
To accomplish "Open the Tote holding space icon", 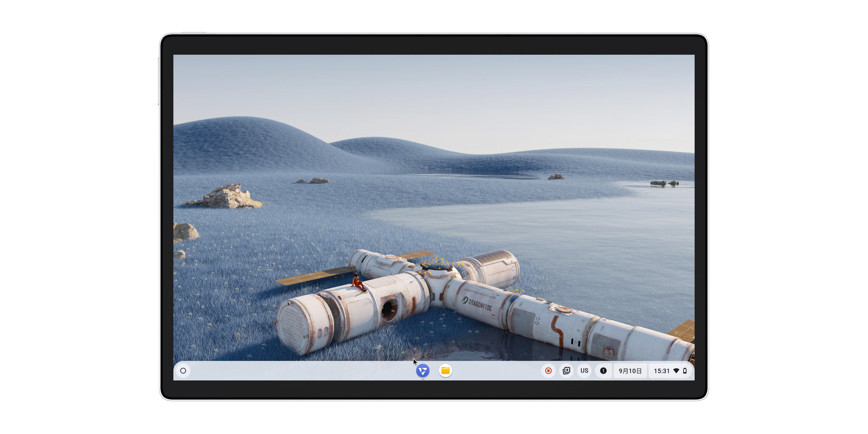I will tap(566, 371).
